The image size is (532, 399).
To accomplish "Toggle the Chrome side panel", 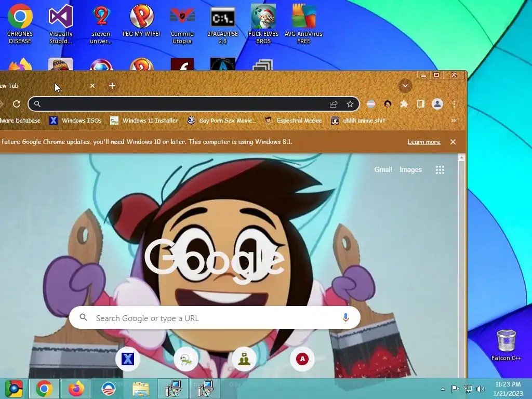I will pos(421,104).
